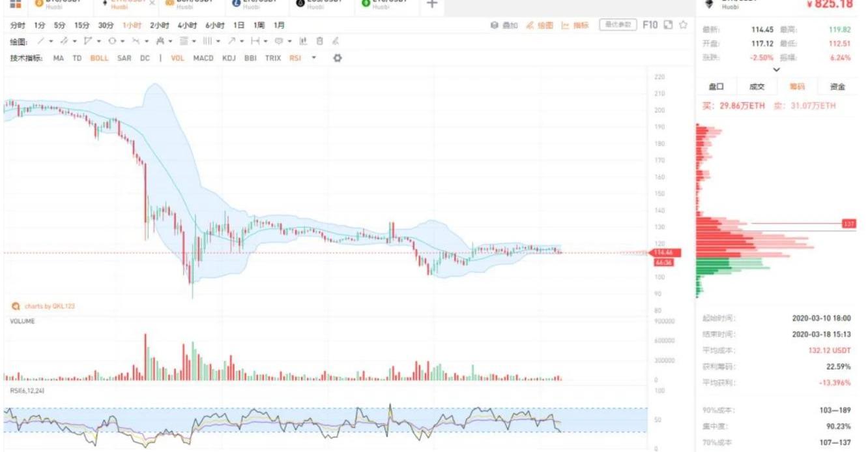Image resolution: width=868 pixels, height=452 pixels.
Task: Click the 最优参数 button
Action: coord(617,25)
